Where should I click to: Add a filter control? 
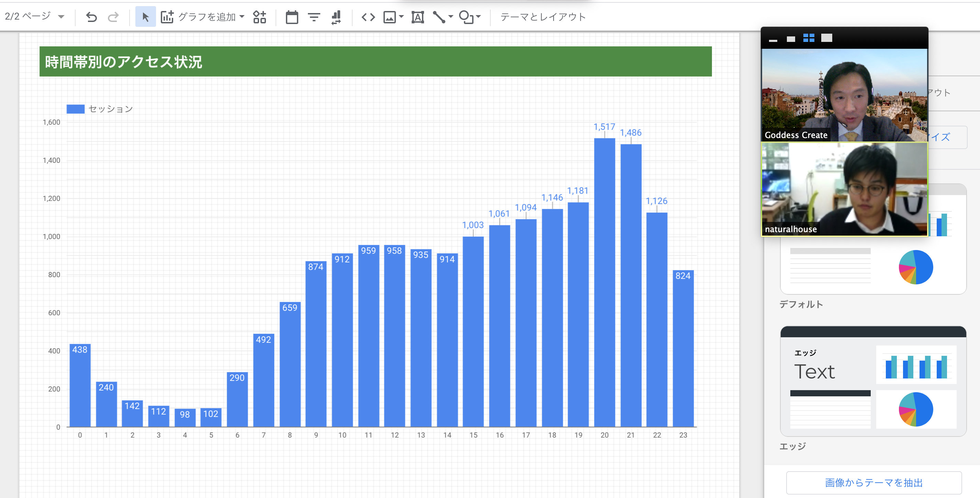(314, 17)
